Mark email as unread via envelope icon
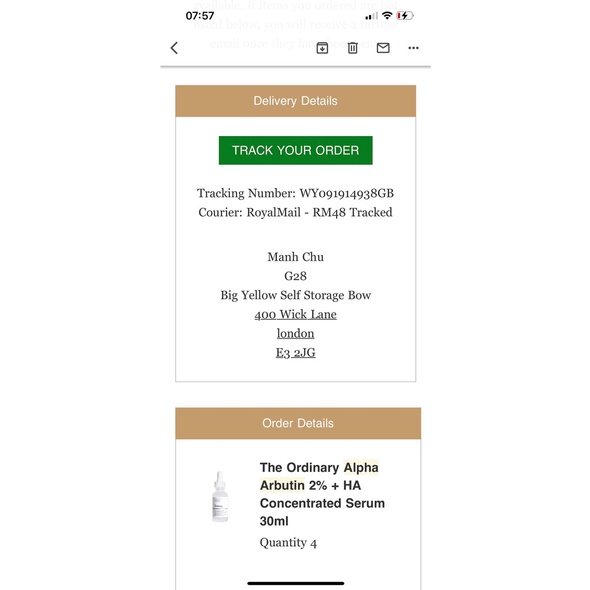The height and width of the screenshot is (590, 590). 383,48
